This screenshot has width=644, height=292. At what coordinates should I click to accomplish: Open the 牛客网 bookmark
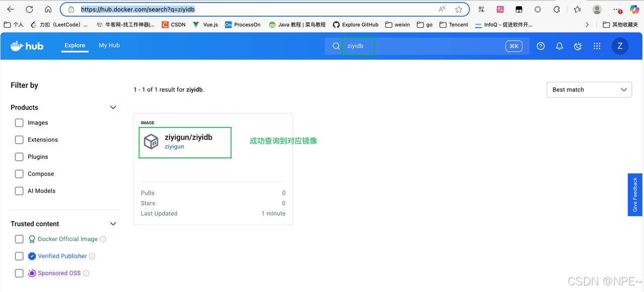(125, 25)
